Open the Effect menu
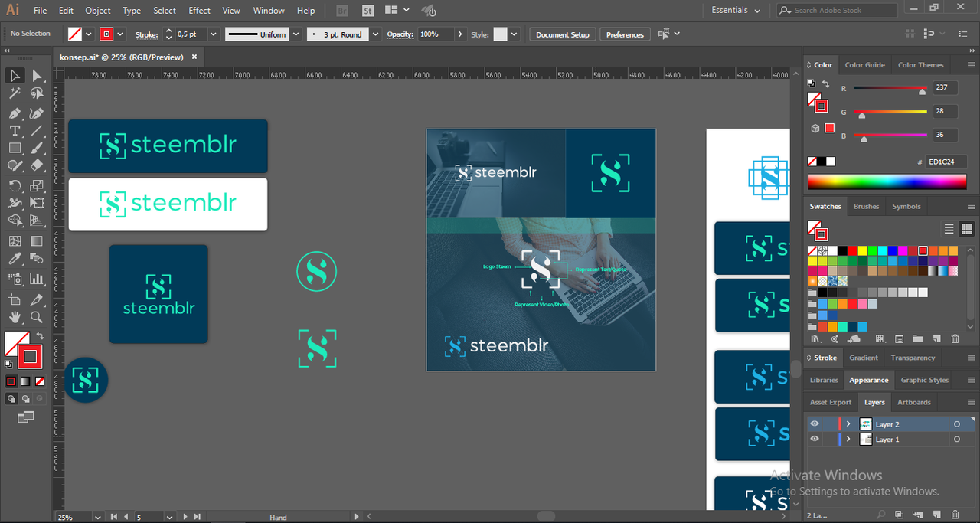The width and height of the screenshot is (980, 523). (x=199, y=11)
